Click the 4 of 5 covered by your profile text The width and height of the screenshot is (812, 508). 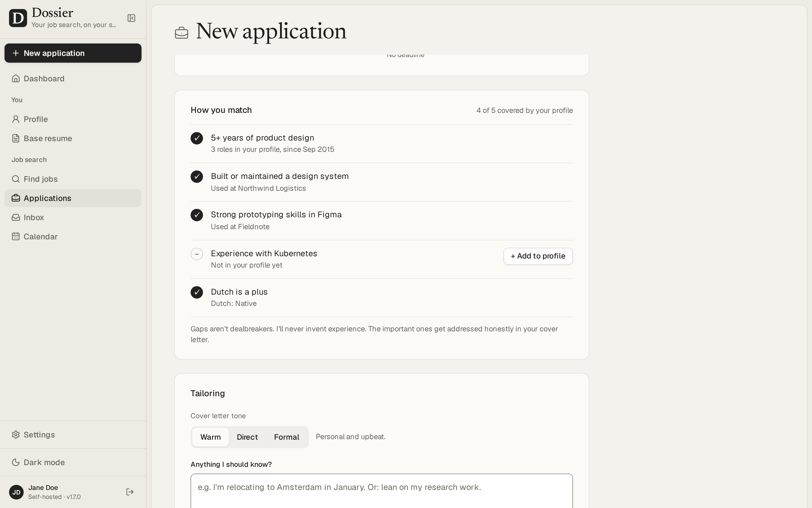coord(524,111)
